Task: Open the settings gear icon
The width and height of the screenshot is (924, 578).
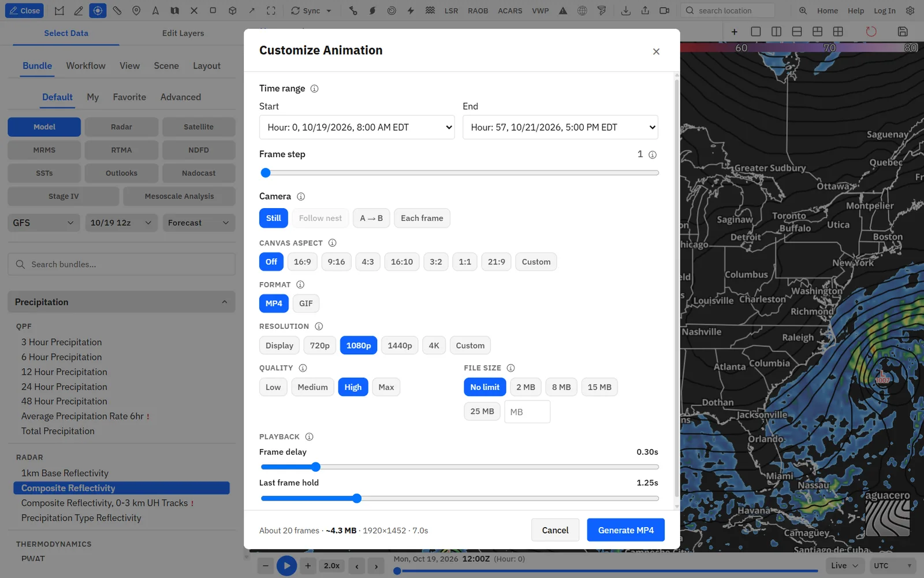Action: [910, 10]
